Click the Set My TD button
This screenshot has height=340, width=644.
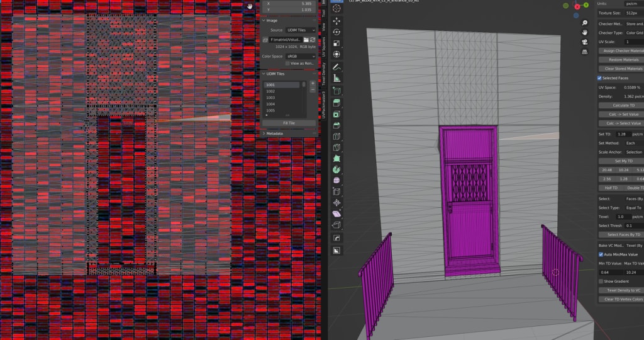pos(621,161)
